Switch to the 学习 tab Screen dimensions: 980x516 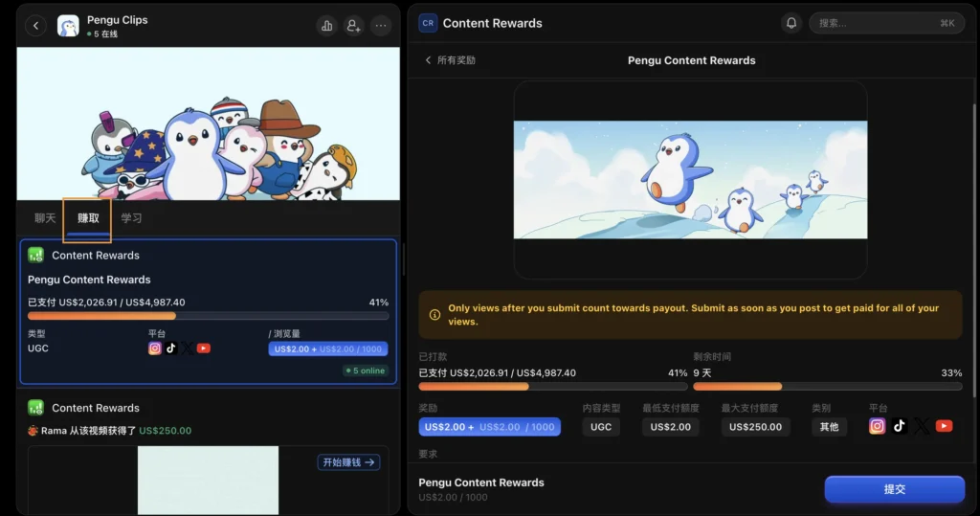tap(131, 218)
